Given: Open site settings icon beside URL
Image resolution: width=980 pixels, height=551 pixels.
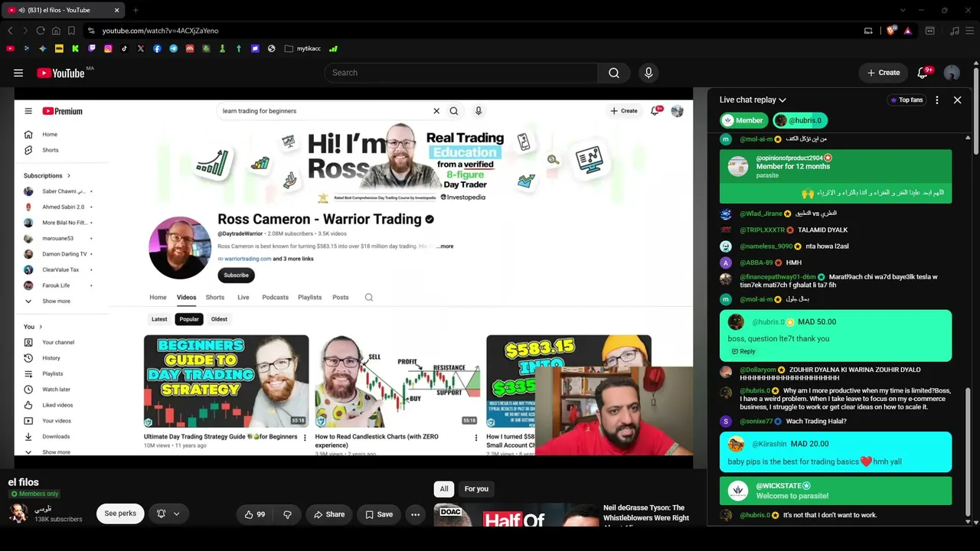Looking at the screenshot, I should point(91,31).
